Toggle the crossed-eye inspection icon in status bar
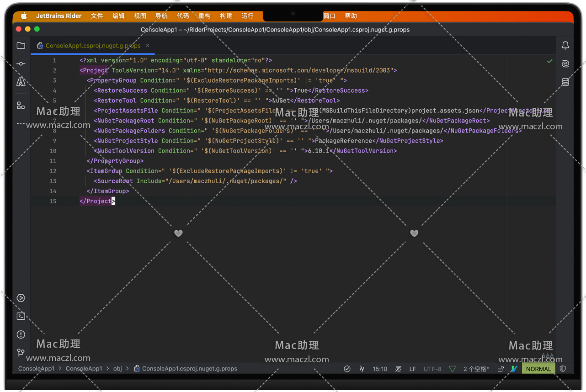 [399, 369]
